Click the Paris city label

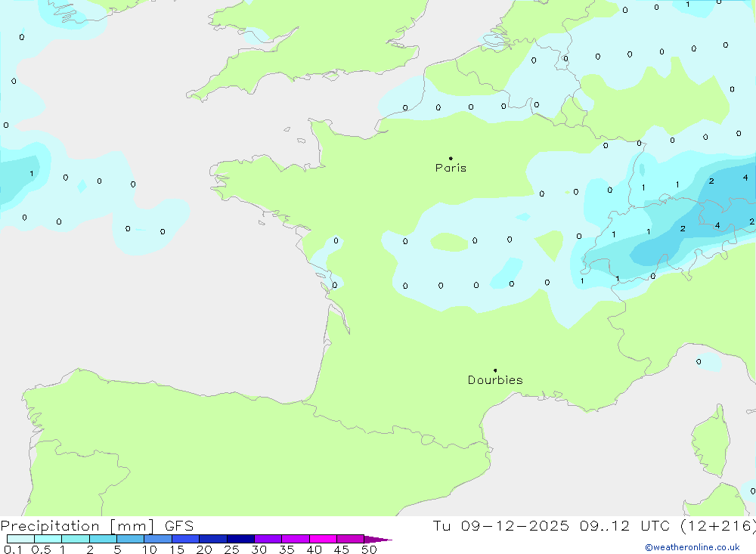pyautogui.click(x=451, y=168)
